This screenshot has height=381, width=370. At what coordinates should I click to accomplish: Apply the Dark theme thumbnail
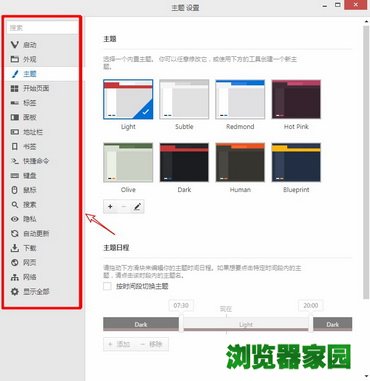pyautogui.click(x=184, y=163)
